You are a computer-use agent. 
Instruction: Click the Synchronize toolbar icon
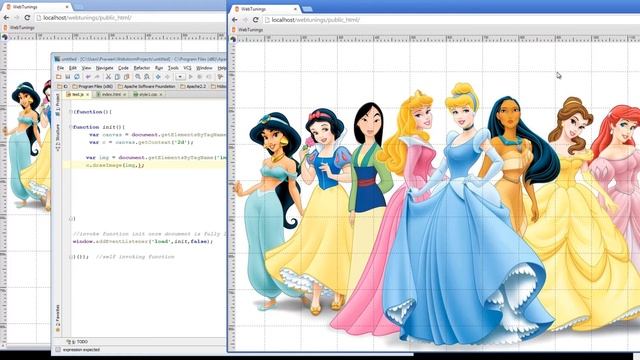click(77, 77)
